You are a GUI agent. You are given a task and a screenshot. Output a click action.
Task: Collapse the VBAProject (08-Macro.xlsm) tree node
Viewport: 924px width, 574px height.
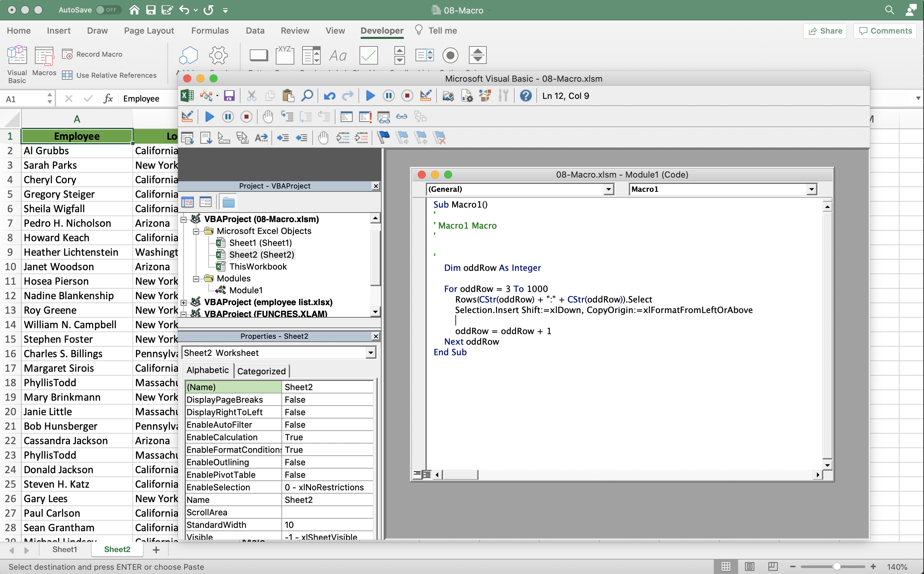pyautogui.click(x=184, y=219)
